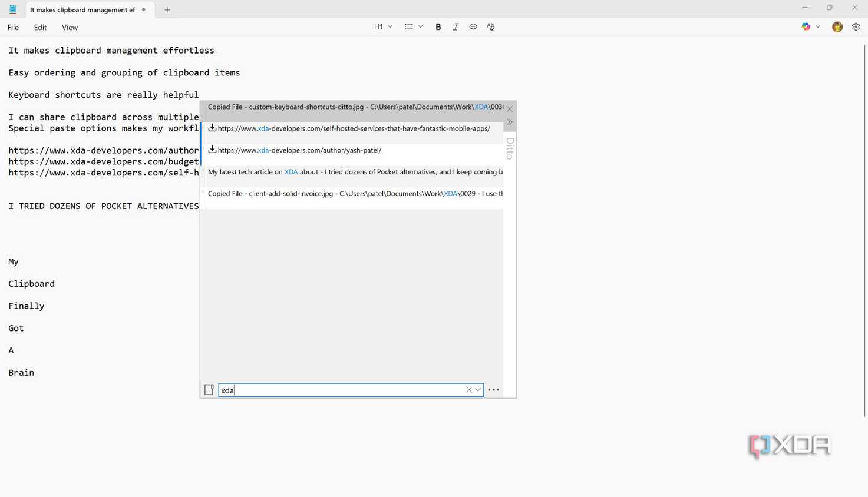868x497 pixels.
Task: Close the Ditto clipboard popup
Action: coord(510,109)
